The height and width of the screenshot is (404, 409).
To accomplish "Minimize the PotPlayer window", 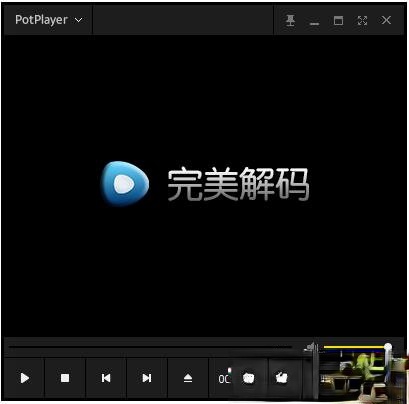I will tap(314, 24).
